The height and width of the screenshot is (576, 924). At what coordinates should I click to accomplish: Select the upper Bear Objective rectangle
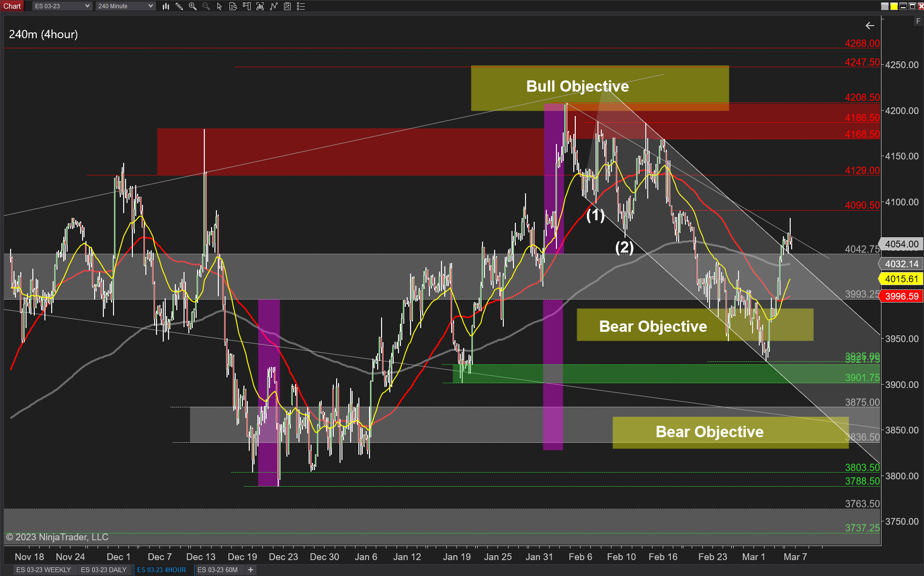click(695, 325)
